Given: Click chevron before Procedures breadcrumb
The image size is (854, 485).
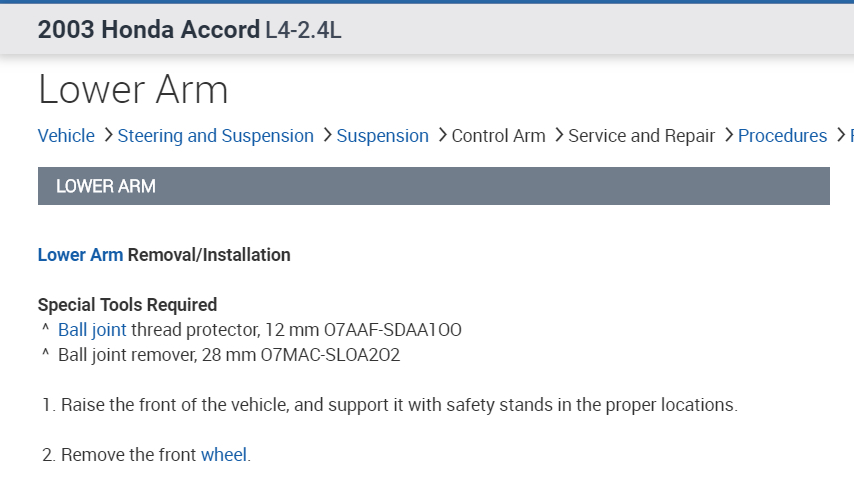Looking at the screenshot, I should [729, 135].
